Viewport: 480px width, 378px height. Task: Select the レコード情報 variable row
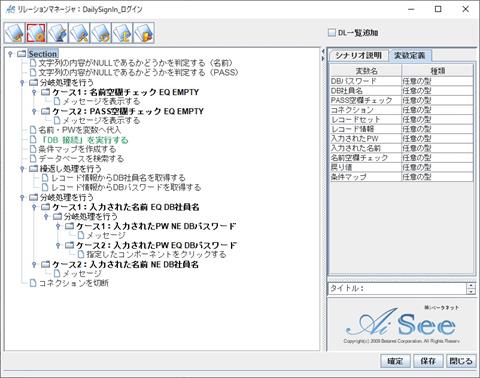coord(401,129)
